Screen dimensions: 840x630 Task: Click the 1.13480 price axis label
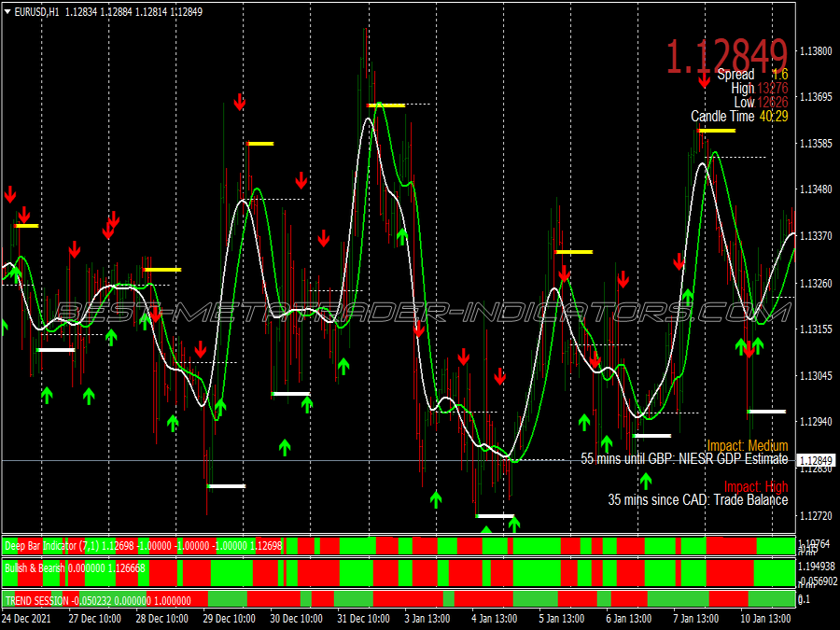click(x=816, y=189)
